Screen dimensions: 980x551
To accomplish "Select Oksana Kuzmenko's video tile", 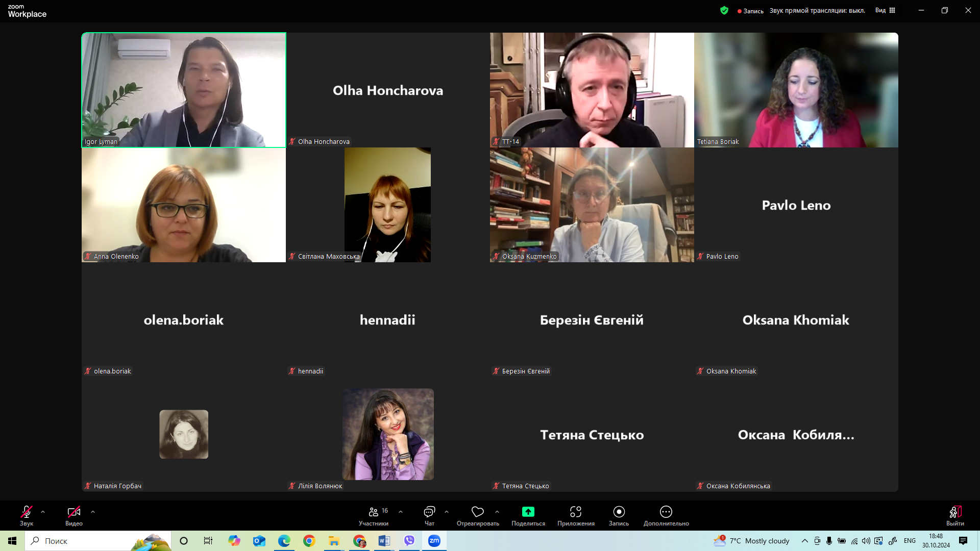I will (592, 205).
